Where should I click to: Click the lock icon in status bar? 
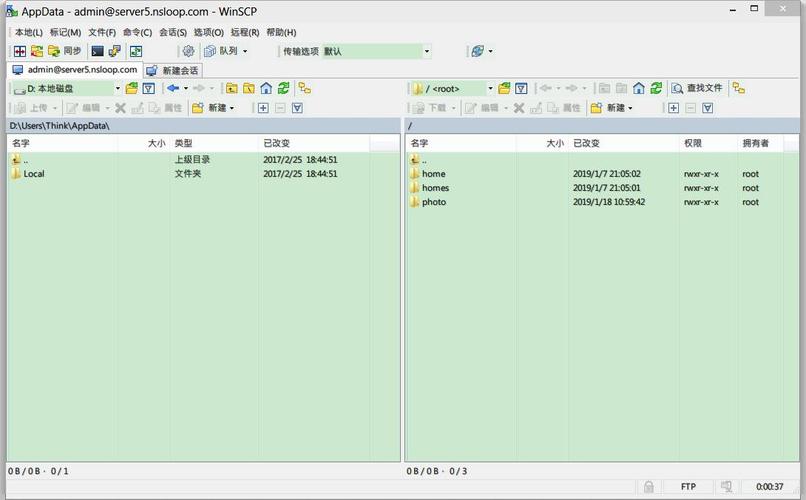(x=649, y=486)
